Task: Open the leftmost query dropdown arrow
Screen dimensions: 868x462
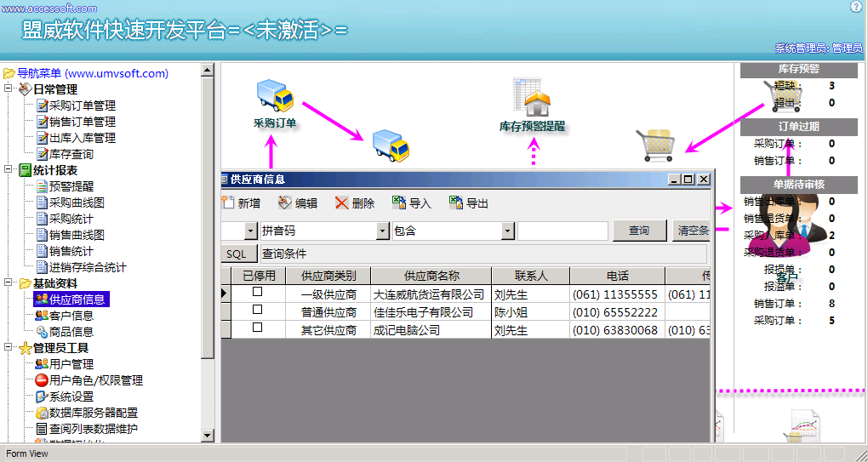Action: (251, 231)
